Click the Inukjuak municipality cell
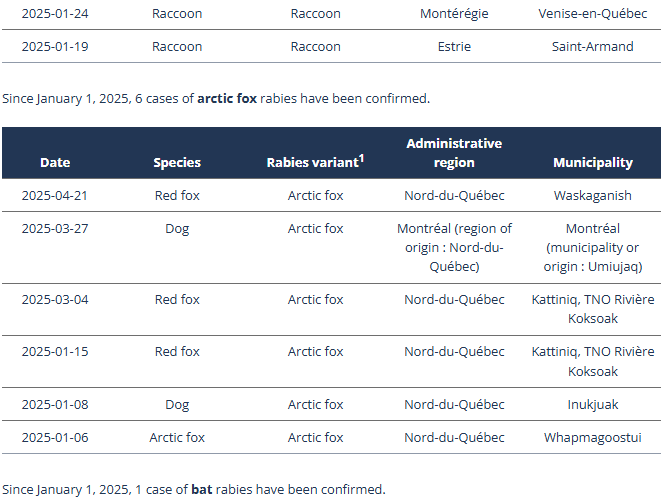The height and width of the screenshot is (504, 661). pyautogui.click(x=593, y=404)
